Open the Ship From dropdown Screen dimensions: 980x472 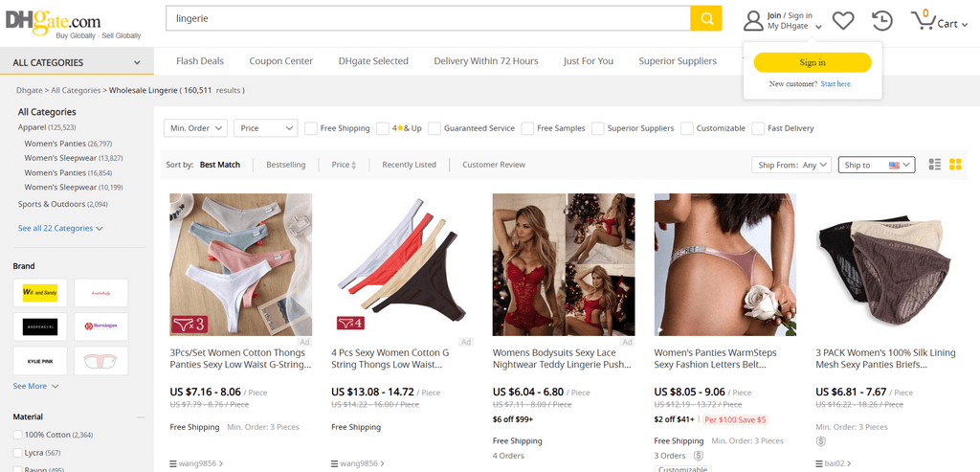point(791,165)
